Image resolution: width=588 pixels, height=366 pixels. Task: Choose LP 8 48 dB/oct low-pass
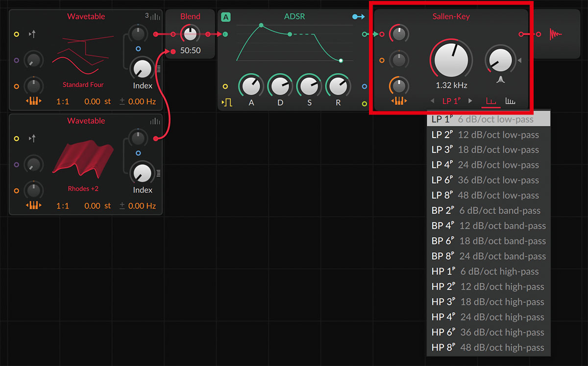click(x=489, y=195)
